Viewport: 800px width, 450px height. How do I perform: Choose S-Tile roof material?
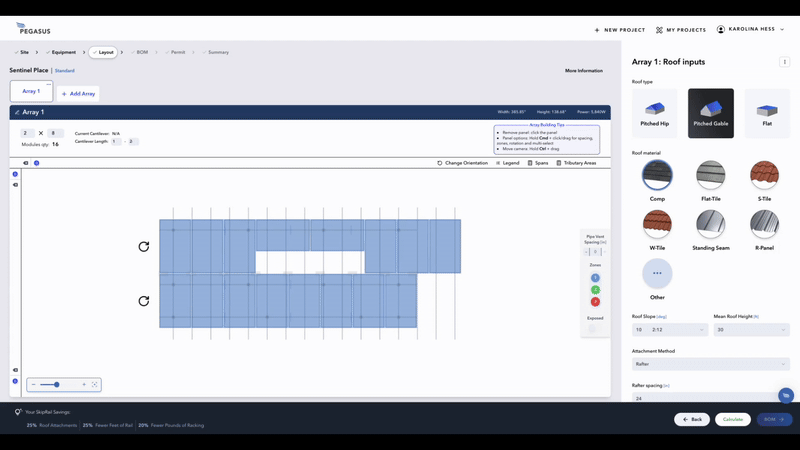tap(764, 175)
